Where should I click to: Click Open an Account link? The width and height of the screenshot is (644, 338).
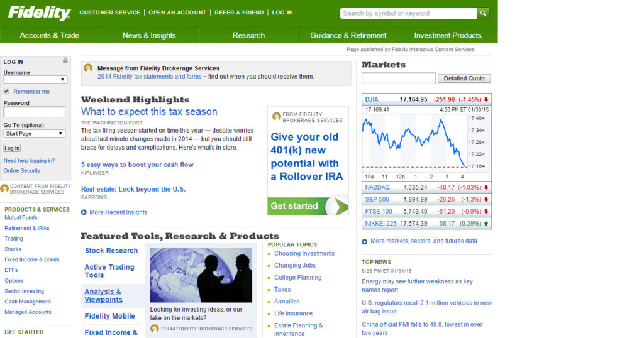point(177,13)
